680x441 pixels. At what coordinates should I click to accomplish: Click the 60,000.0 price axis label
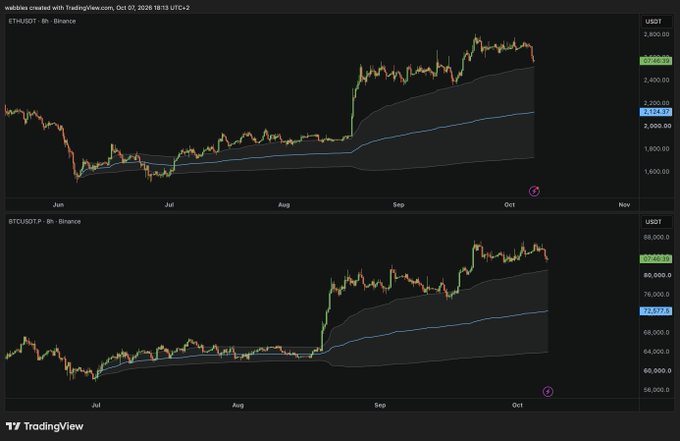click(x=657, y=370)
